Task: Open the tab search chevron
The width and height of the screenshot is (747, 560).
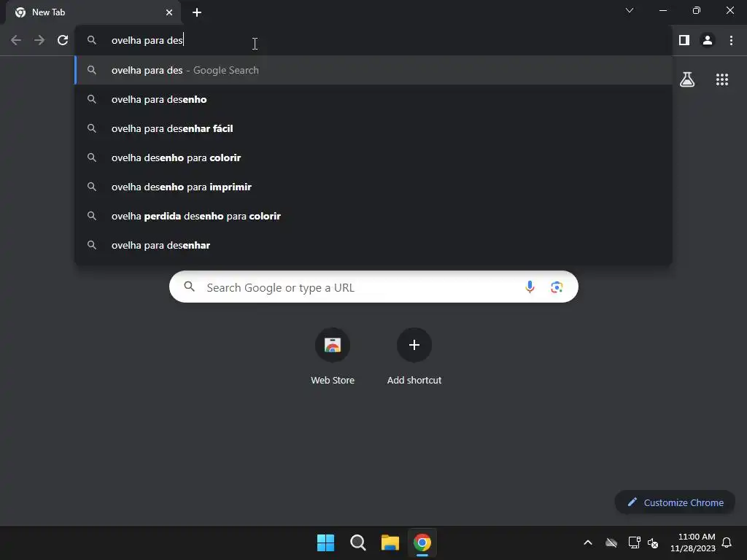Action: 630,10
